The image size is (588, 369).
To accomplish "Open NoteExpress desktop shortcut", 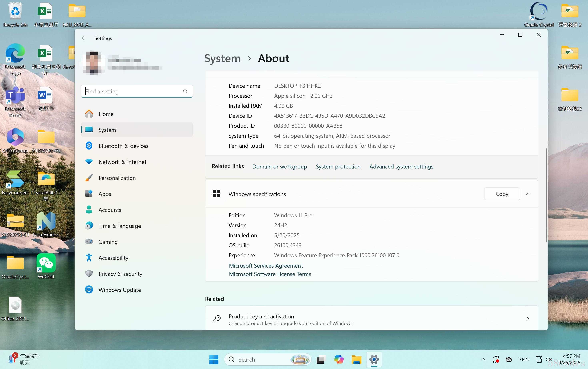I will (x=46, y=224).
